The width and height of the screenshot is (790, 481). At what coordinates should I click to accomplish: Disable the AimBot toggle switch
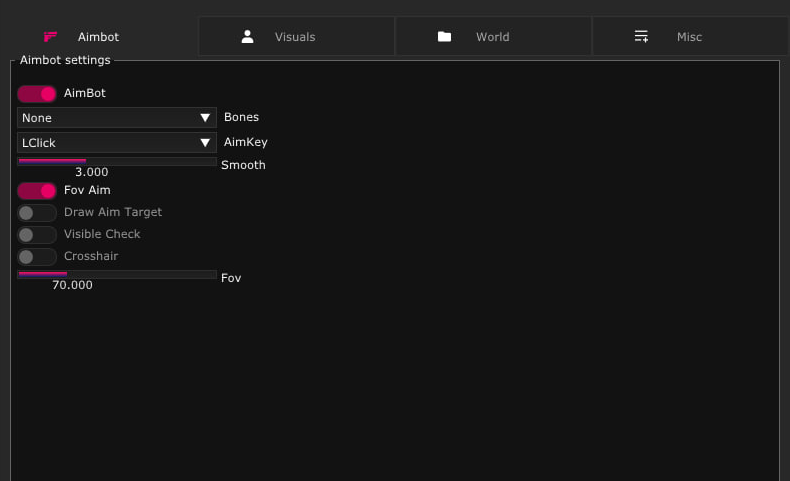tap(37, 94)
